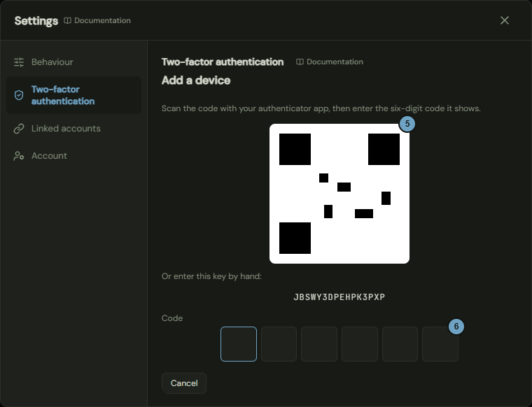Viewport: 532px width, 407px height.
Task: Click the 'Add a device' heading
Action: tap(196, 80)
